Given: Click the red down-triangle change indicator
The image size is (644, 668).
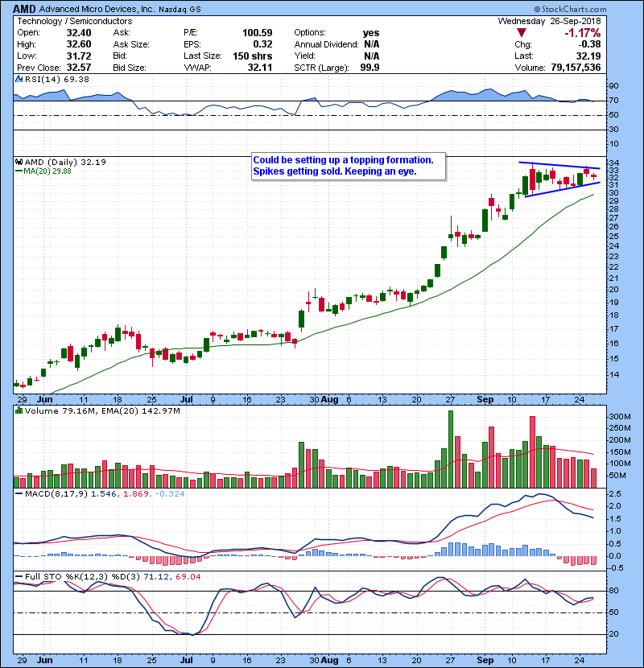Looking at the screenshot, I should tap(522, 33).
